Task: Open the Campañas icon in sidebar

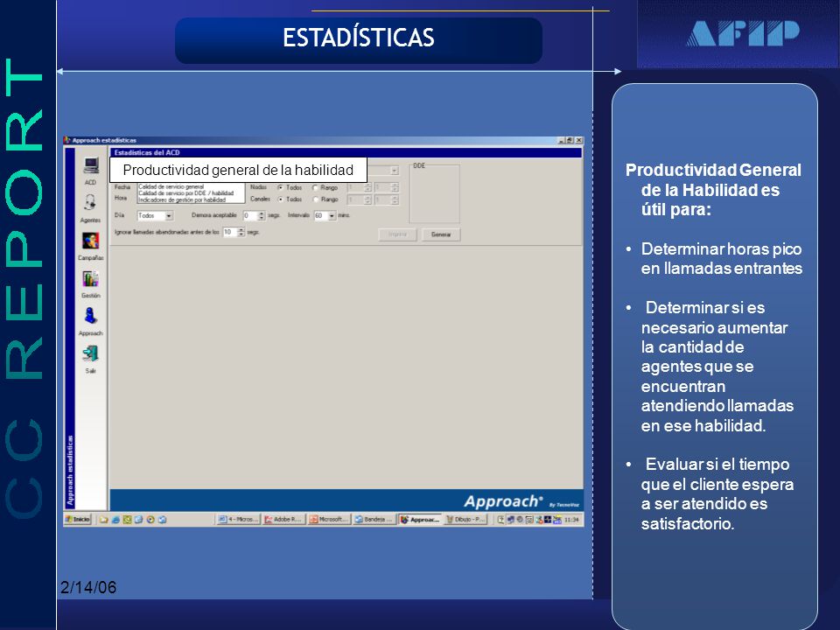Action: (x=90, y=241)
